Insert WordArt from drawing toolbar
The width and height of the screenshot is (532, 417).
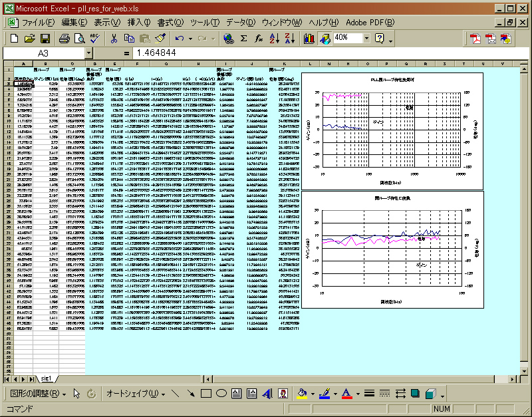[267, 394]
